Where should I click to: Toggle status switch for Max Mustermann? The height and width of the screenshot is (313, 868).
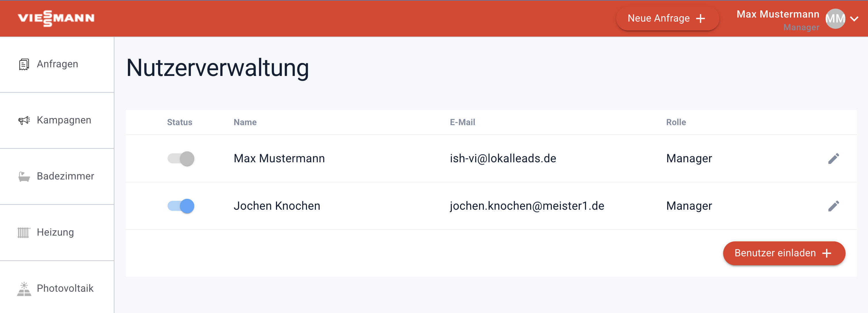pos(181,159)
